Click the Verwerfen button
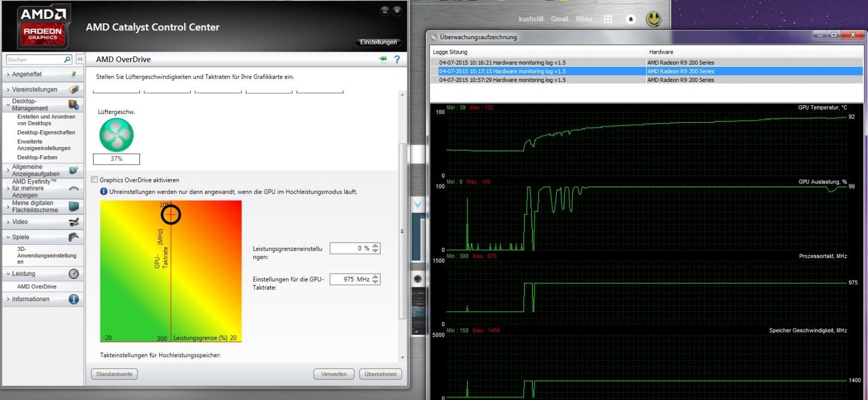868x400 pixels. (x=334, y=374)
